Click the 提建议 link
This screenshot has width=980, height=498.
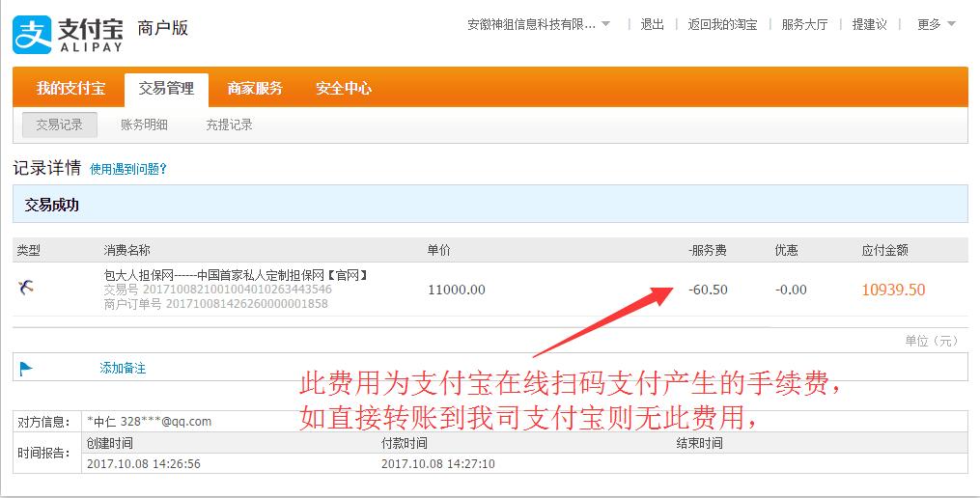[x=869, y=25]
